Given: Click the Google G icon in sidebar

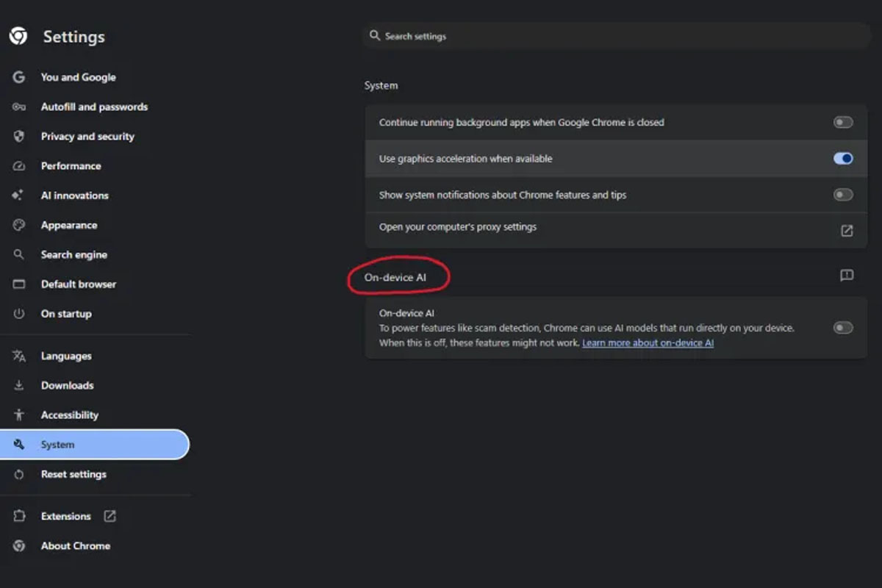Looking at the screenshot, I should (19, 77).
